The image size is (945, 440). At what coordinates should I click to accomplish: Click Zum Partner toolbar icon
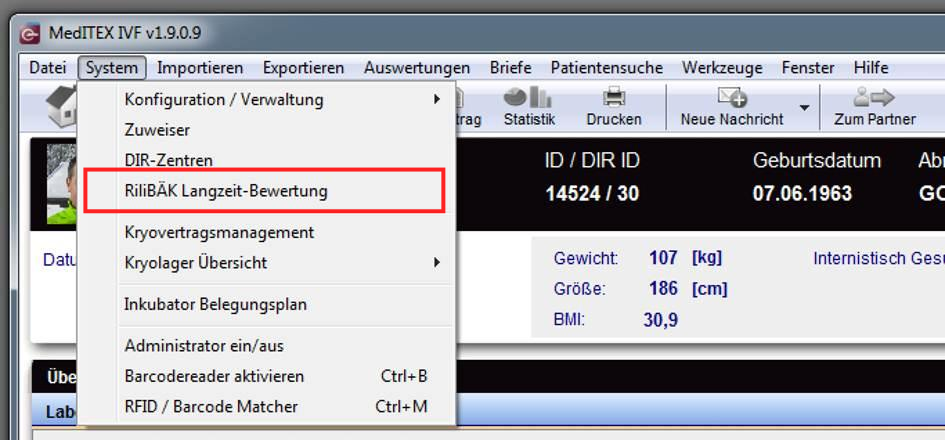(874, 106)
